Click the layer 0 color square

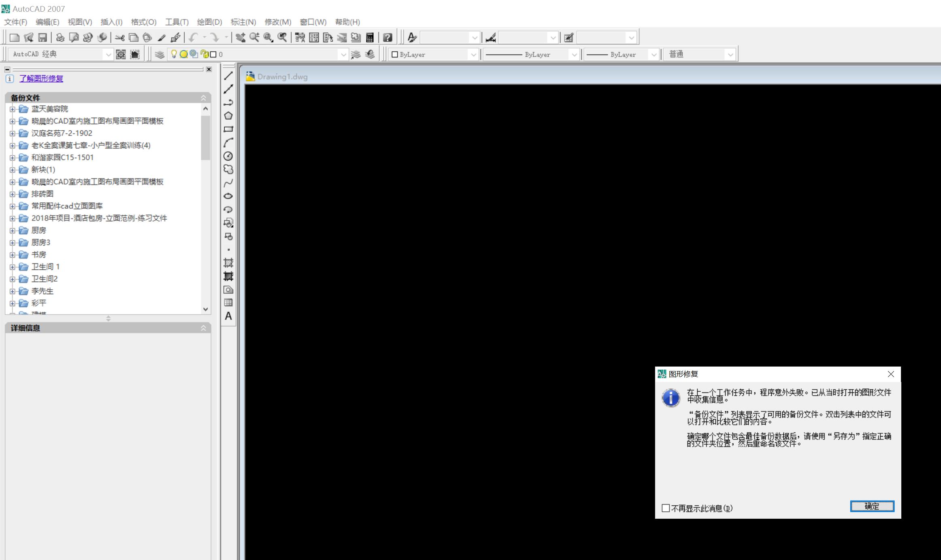213,54
